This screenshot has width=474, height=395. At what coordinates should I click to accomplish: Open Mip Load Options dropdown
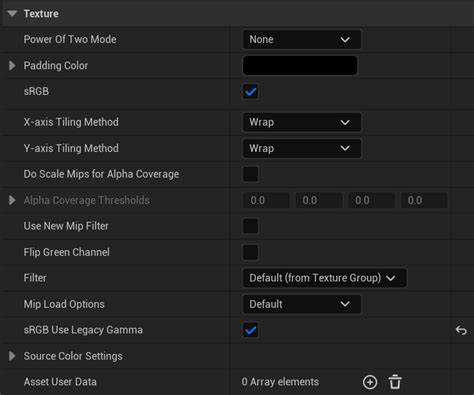[x=302, y=304]
